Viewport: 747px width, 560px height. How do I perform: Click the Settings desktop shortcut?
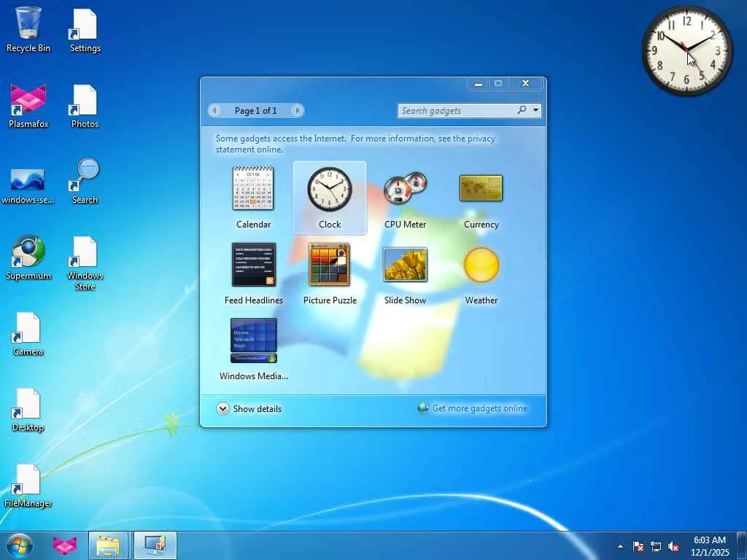(85, 29)
